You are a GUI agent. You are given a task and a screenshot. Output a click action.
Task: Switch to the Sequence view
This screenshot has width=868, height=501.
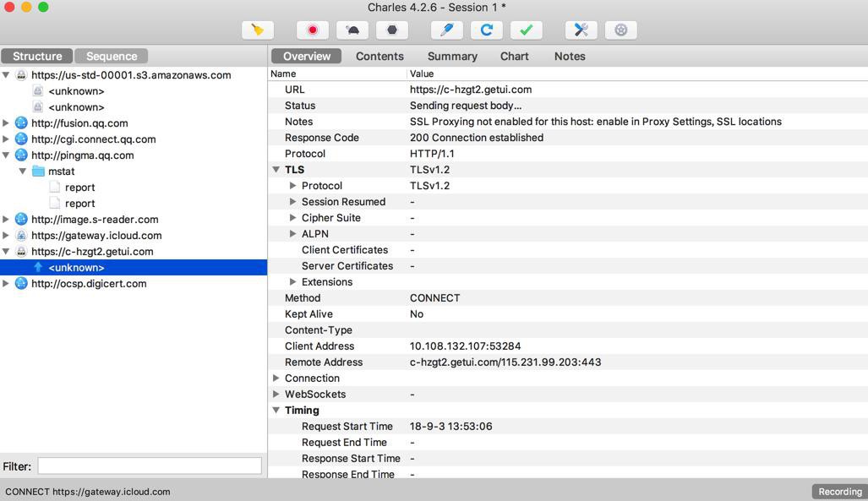(x=112, y=56)
